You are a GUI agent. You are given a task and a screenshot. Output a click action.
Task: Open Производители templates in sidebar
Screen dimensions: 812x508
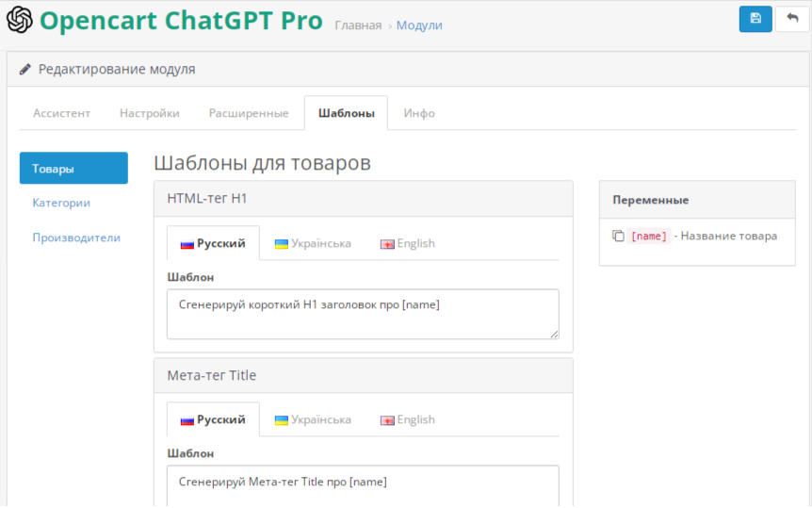[x=76, y=238]
